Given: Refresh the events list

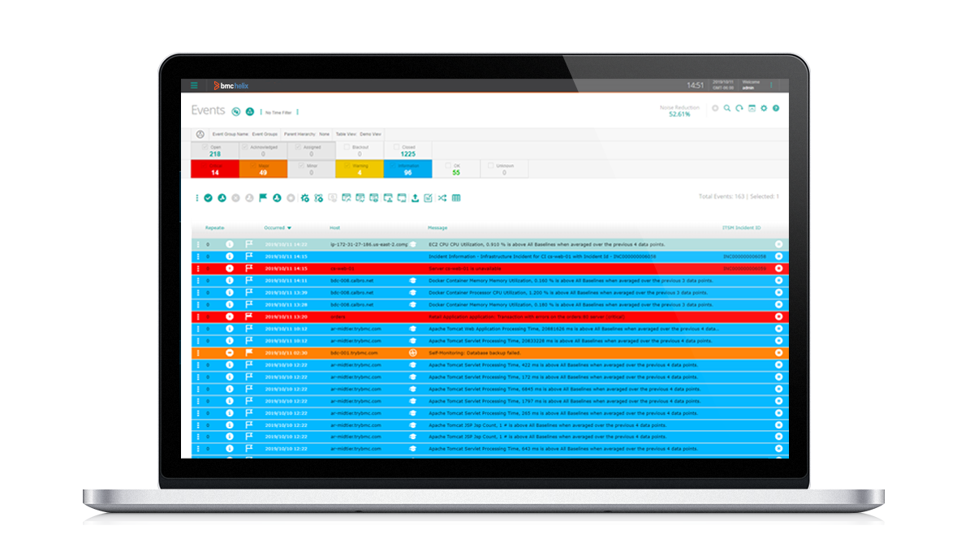Looking at the screenshot, I should tap(739, 108).
